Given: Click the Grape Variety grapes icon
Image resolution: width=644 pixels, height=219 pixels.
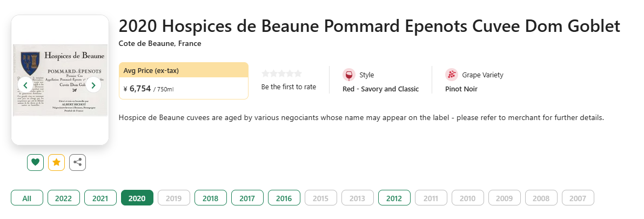Looking at the screenshot, I should click(x=451, y=75).
